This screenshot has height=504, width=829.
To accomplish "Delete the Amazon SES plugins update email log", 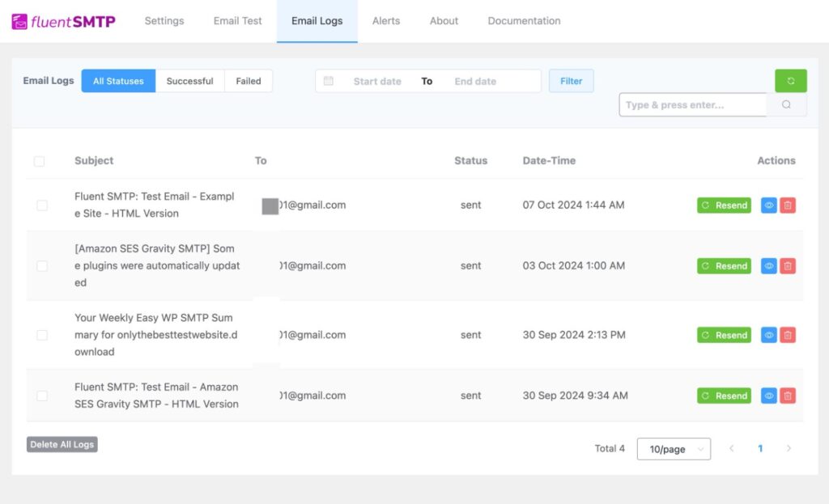I will (788, 265).
